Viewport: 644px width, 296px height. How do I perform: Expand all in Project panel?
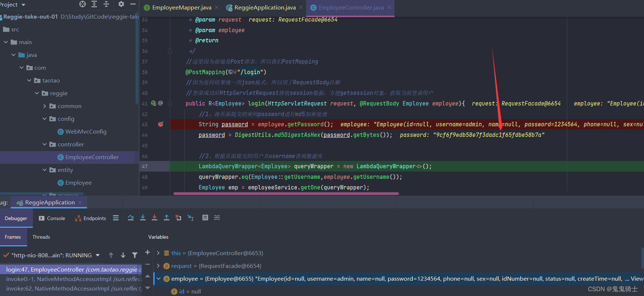94,4
